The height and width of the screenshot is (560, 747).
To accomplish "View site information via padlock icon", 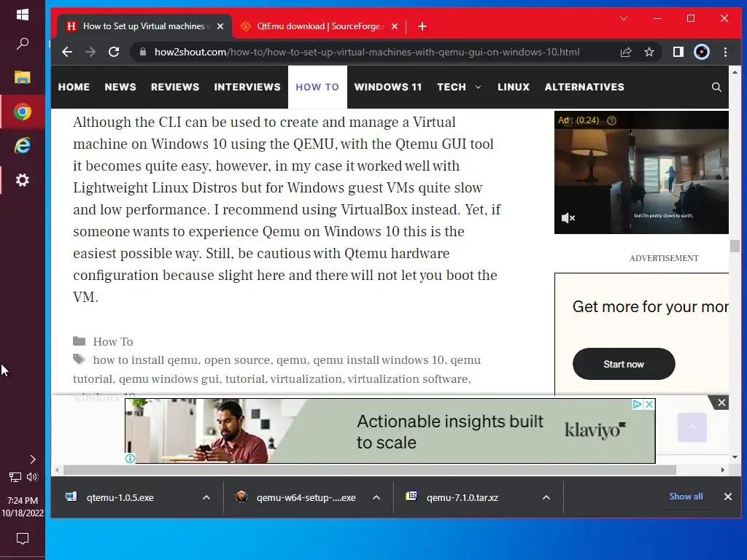I will pyautogui.click(x=142, y=52).
